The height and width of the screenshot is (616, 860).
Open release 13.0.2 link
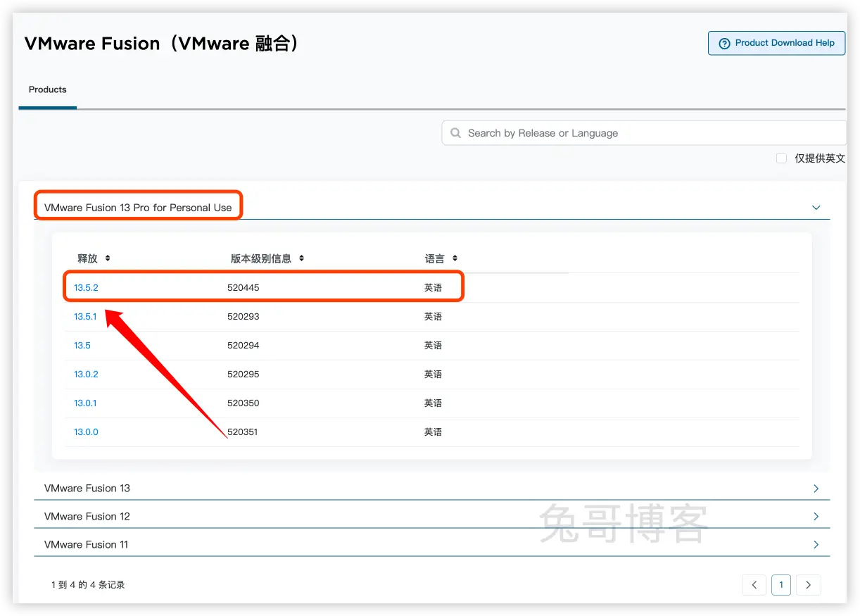coord(86,375)
